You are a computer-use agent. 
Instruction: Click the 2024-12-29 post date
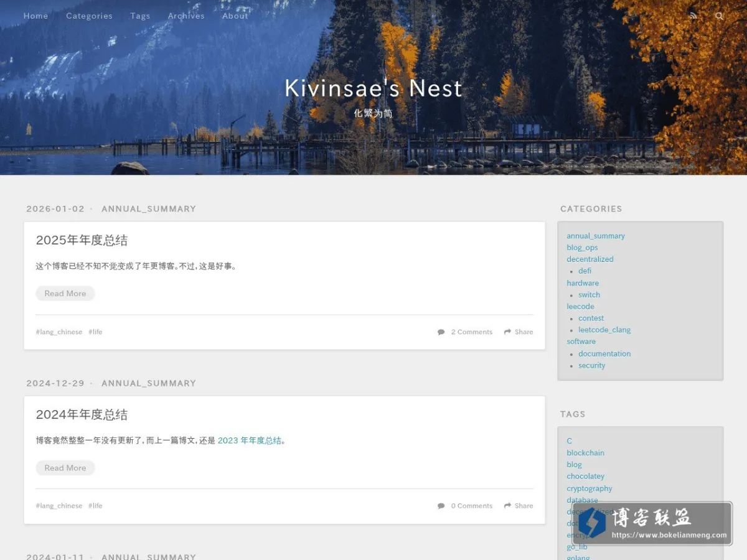55,383
